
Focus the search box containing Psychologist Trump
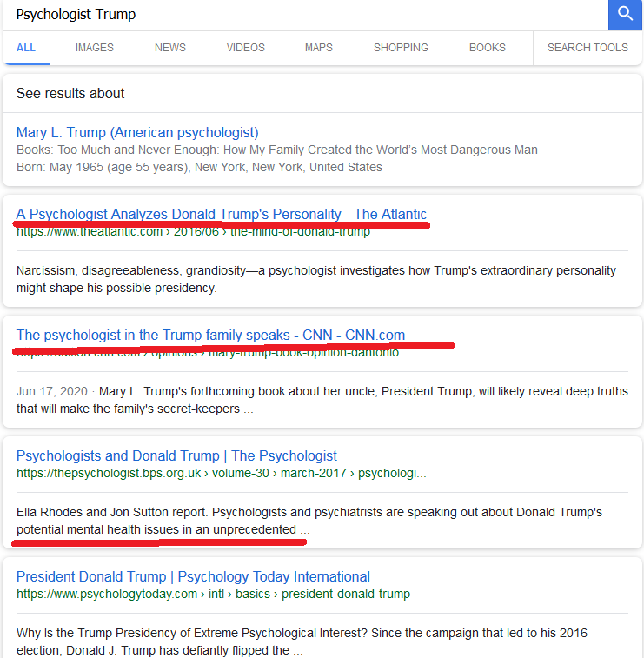click(x=305, y=15)
